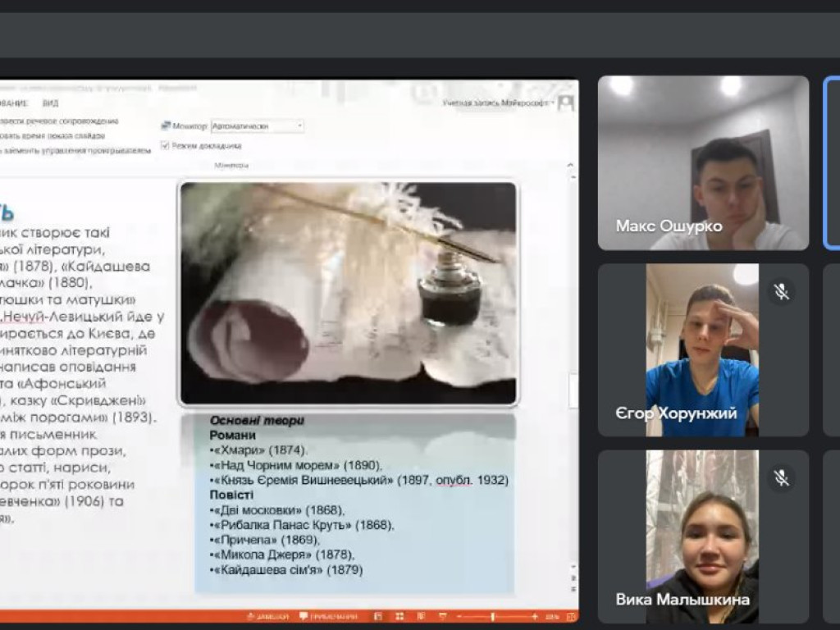Click the zoom in plus icon
The width and height of the screenshot is (840, 630).
point(534,616)
